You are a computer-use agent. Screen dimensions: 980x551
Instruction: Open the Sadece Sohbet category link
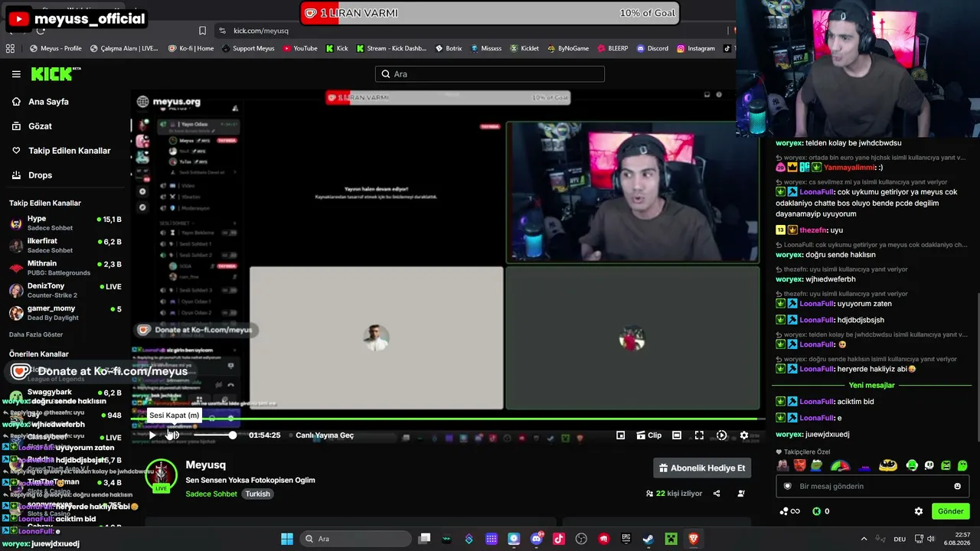click(x=211, y=494)
